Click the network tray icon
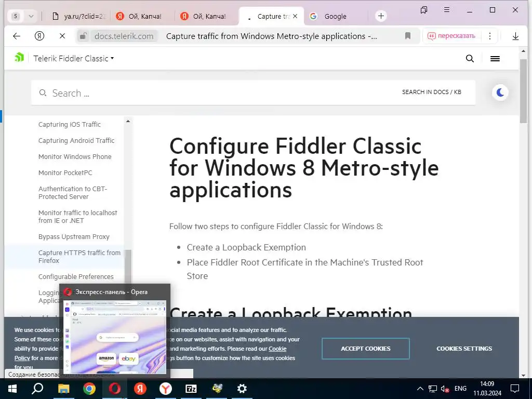532x399 pixels. [x=433, y=389]
